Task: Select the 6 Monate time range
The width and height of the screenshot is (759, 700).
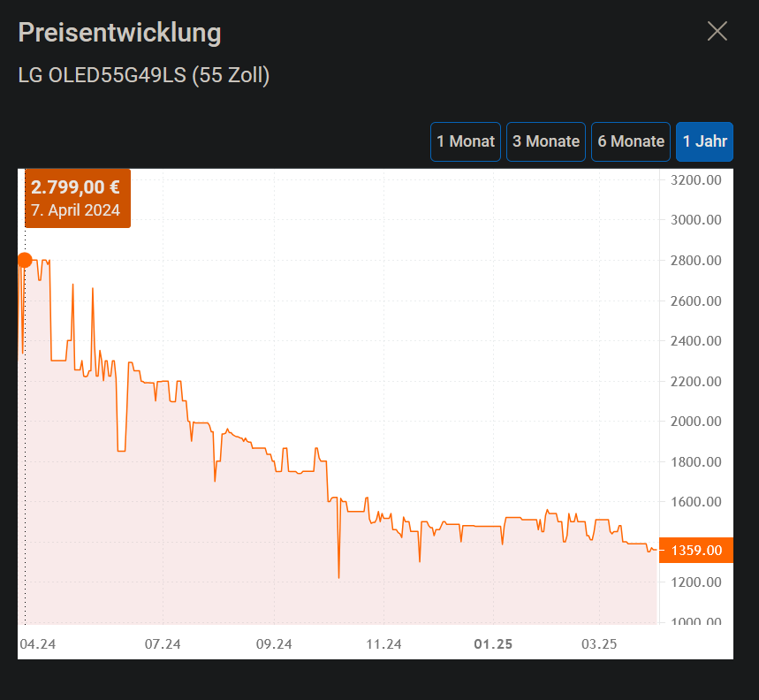Action: click(630, 141)
